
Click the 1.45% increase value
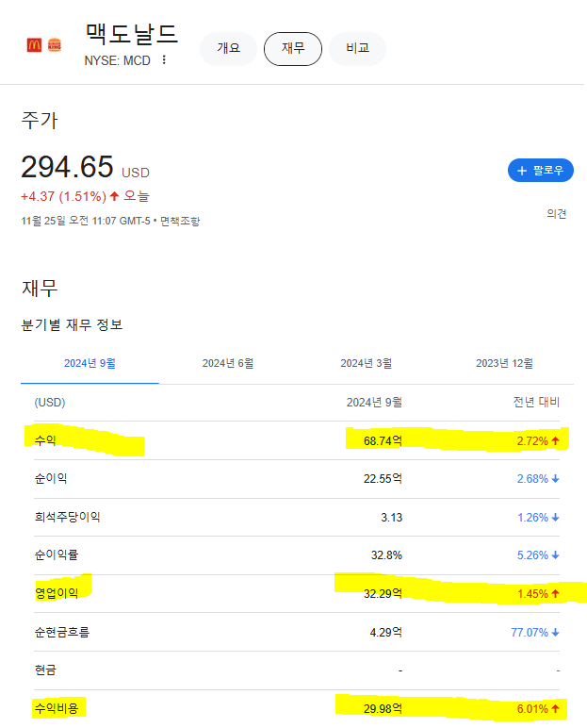[x=538, y=594]
